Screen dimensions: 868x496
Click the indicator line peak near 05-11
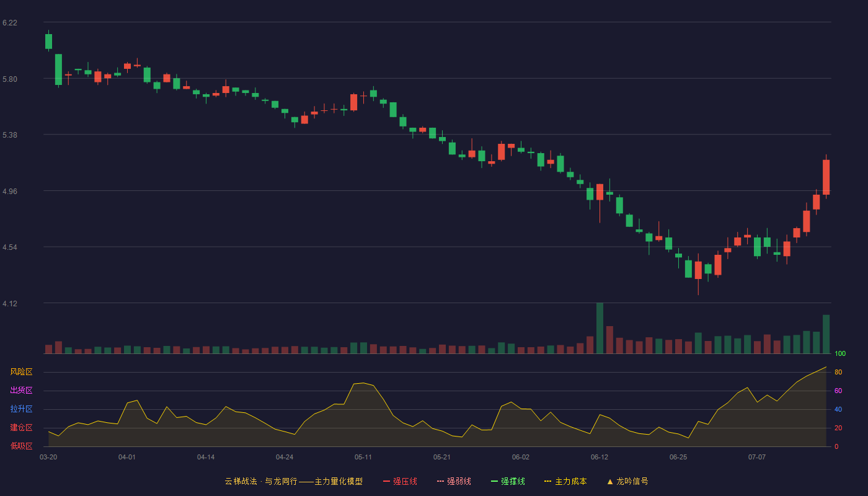363,383
